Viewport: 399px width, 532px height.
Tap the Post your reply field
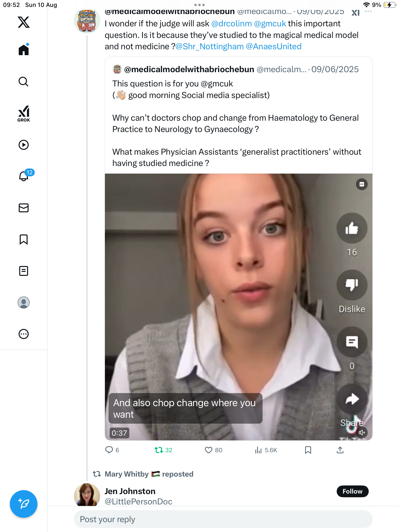pos(223,519)
